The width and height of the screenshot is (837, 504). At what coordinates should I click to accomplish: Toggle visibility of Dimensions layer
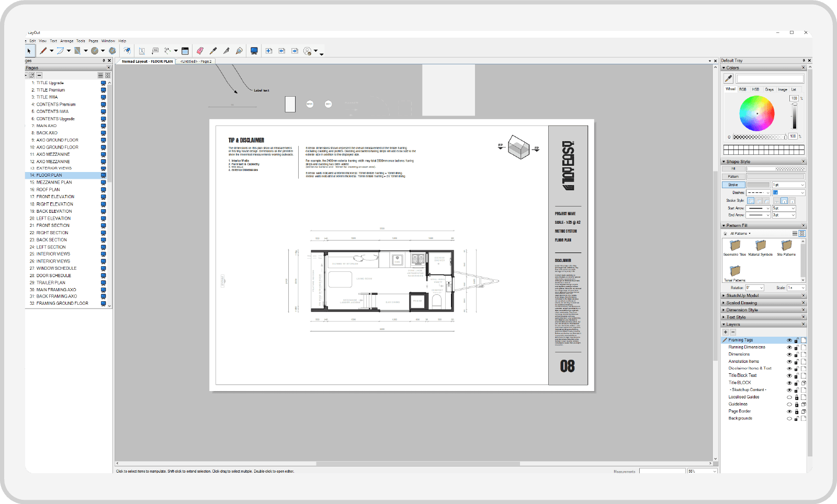pos(789,354)
